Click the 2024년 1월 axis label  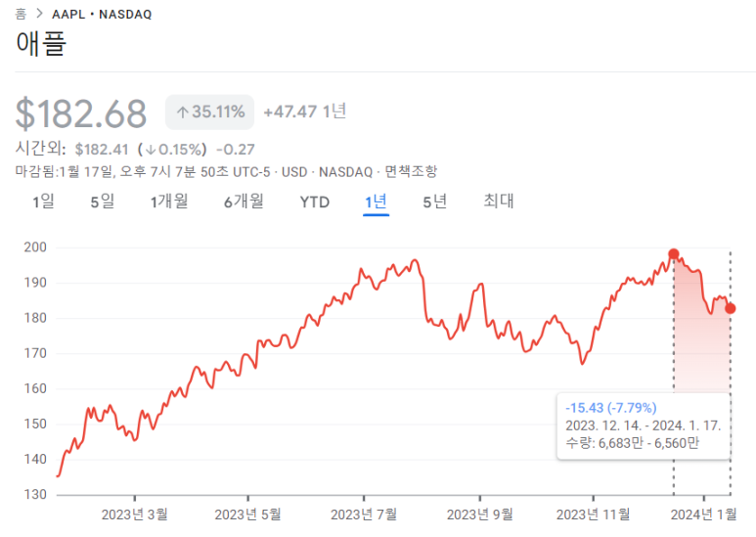coord(704,515)
